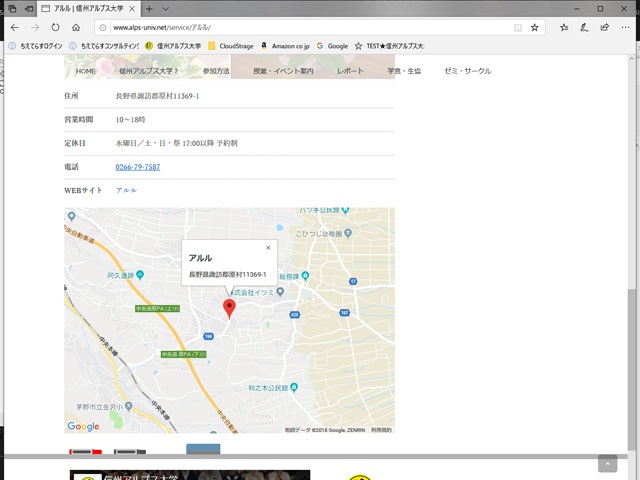This screenshot has height=480, width=640.
Task: Click the address bar URL field
Action: [x=300, y=27]
